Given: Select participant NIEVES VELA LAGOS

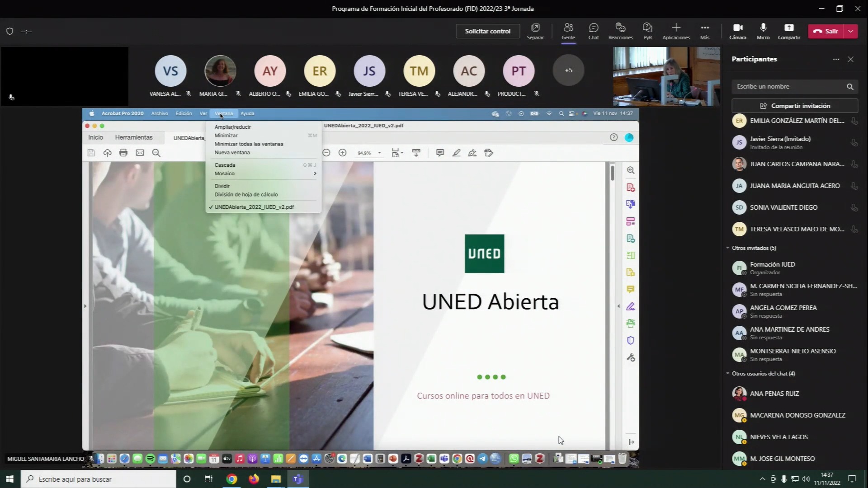Looking at the screenshot, I should [x=795, y=437].
